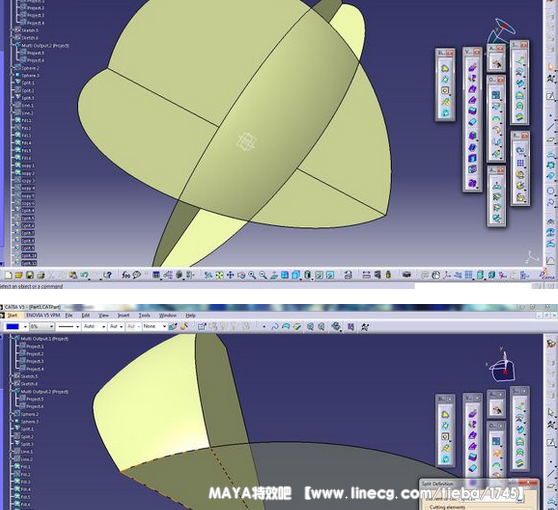558x510 pixels.
Task: Select the Rotate view tool
Action: coord(241,275)
